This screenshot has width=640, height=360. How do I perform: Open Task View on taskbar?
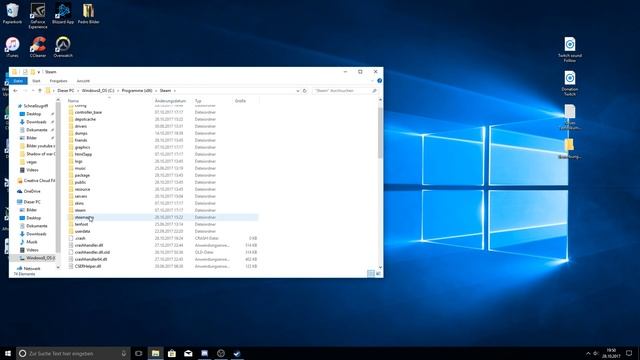pyautogui.click(x=139, y=353)
